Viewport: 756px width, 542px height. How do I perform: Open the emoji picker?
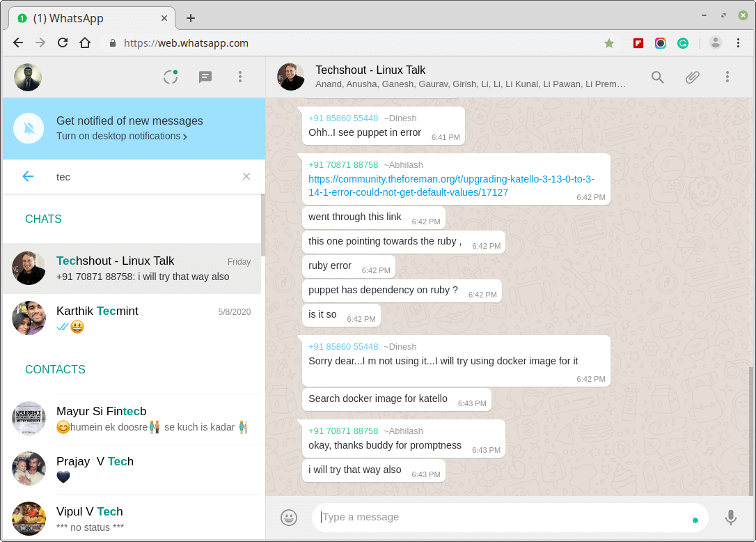(x=289, y=518)
